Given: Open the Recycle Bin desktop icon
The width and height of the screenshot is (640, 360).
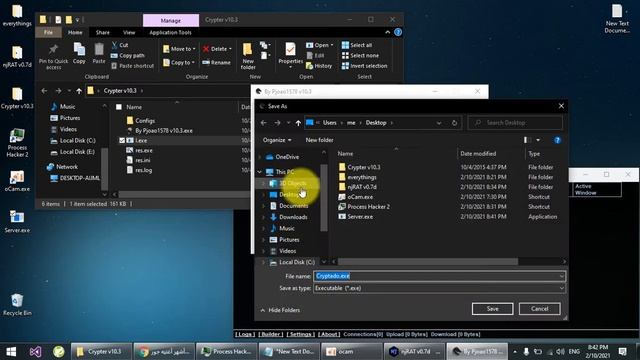Looking at the screenshot, I should tap(17, 304).
